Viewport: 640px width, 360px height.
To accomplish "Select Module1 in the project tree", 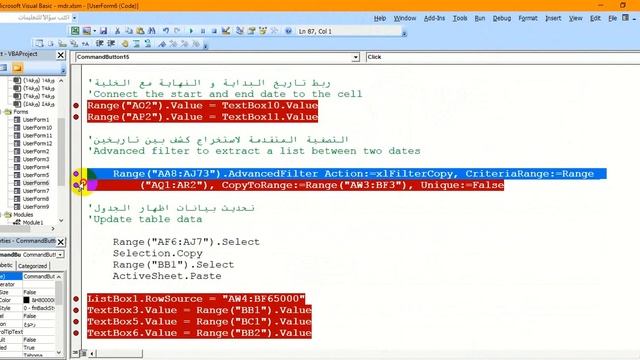I will click(33, 222).
